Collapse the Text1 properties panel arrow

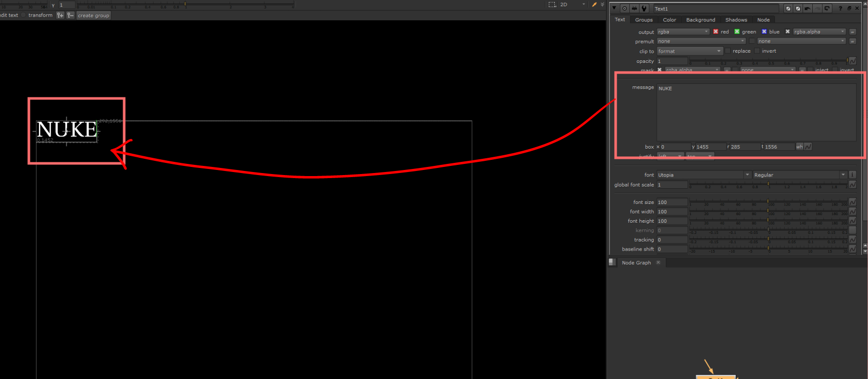615,9
